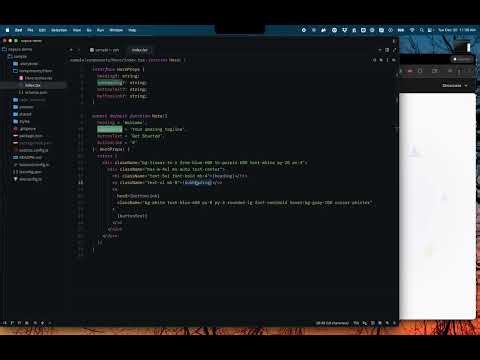
Task: Go back with the navigation back arrow
Action: pos(71,50)
